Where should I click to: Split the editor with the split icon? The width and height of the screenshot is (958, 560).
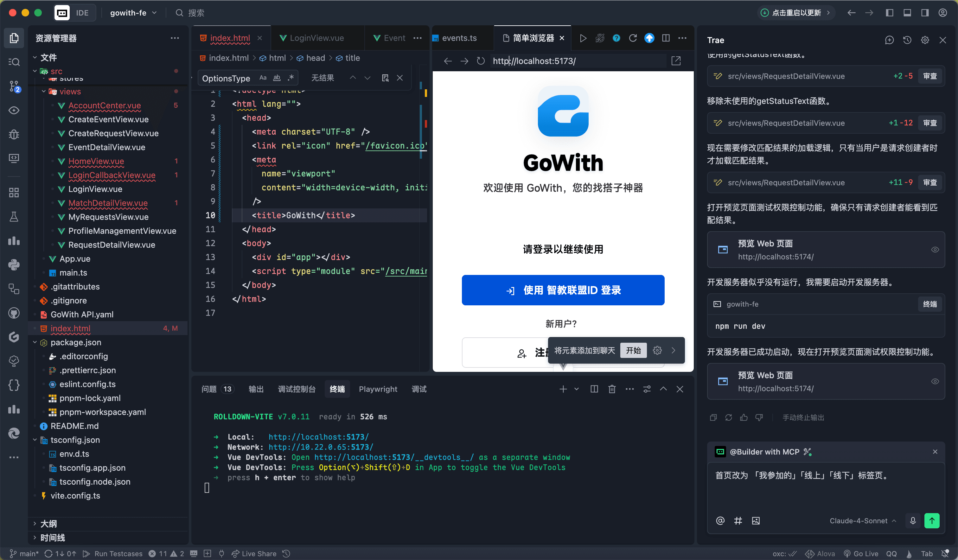click(x=666, y=38)
